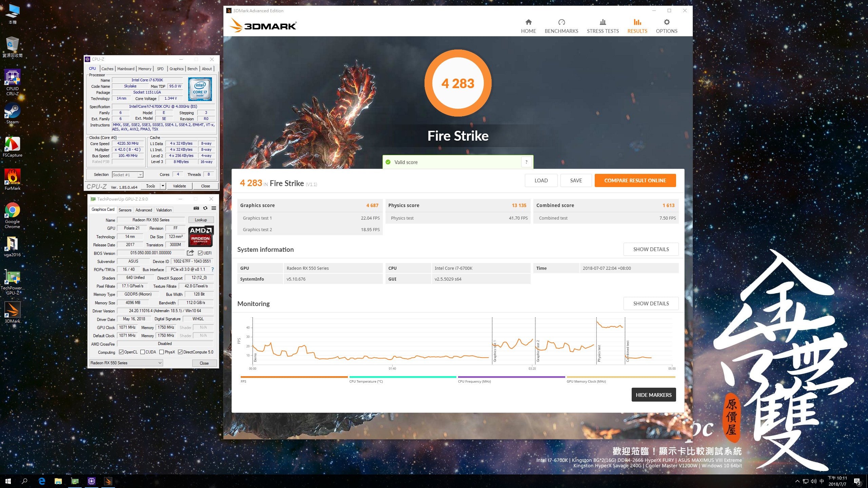
Task: Open the CPU-Z Bench tab
Action: 192,69
